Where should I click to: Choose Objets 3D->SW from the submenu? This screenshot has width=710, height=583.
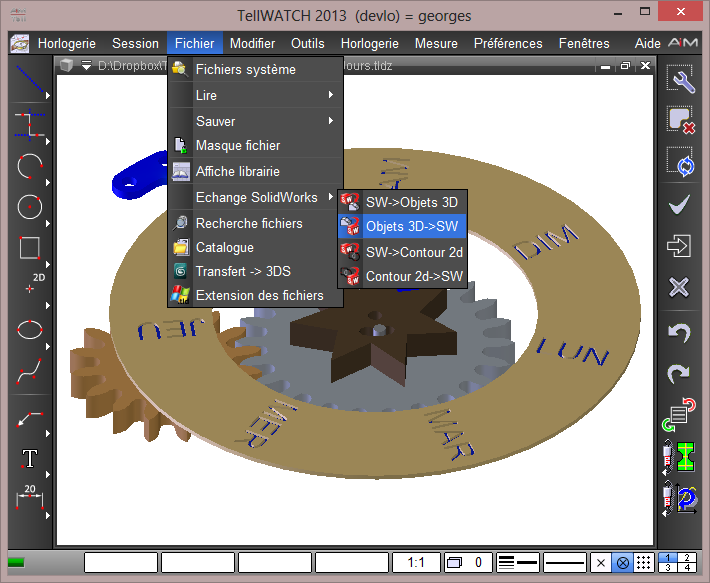tap(411, 226)
